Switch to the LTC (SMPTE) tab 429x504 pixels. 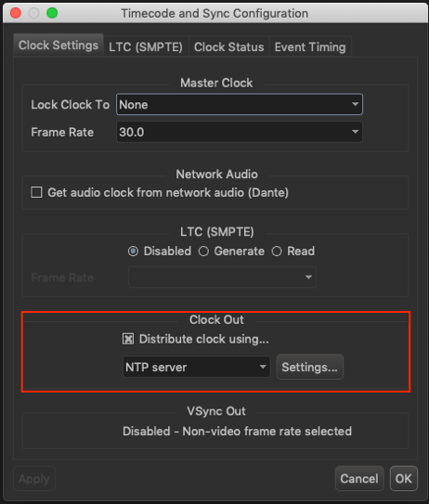coord(146,47)
